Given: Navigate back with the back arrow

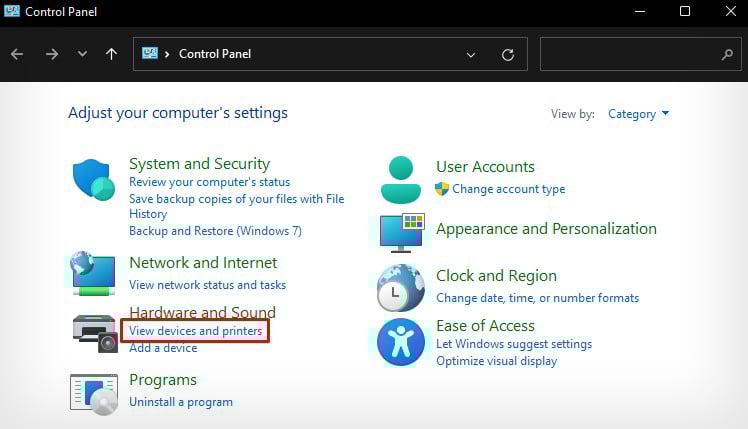Looking at the screenshot, I should [17, 54].
